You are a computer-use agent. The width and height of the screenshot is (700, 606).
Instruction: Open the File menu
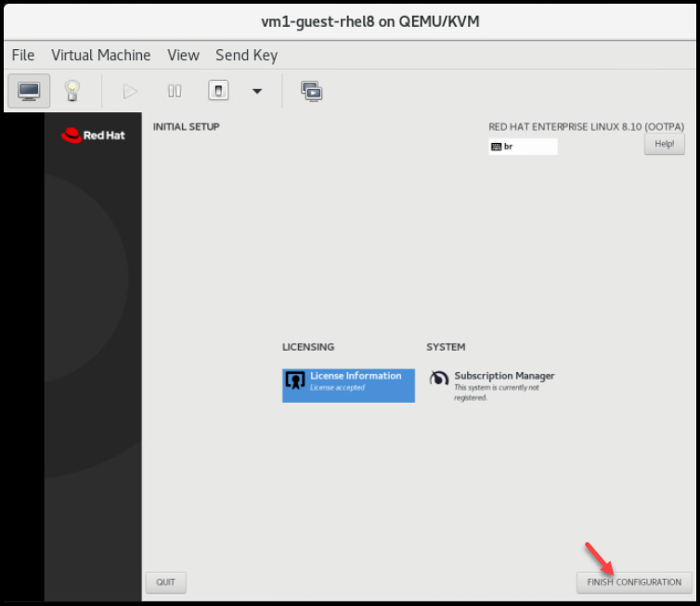(x=23, y=55)
